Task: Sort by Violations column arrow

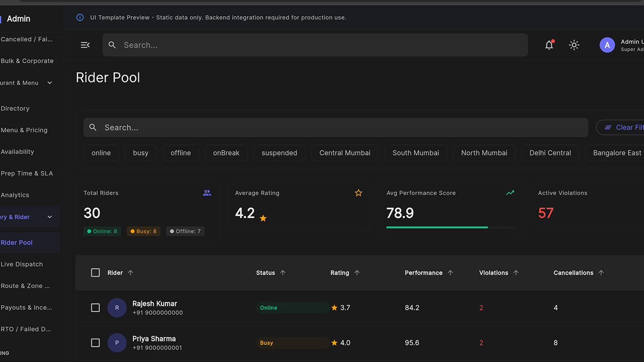Action: point(516,273)
